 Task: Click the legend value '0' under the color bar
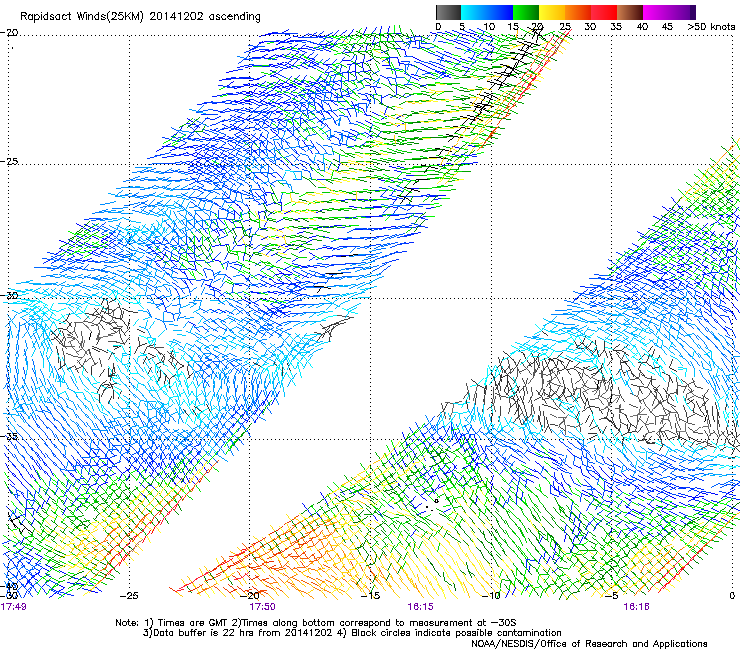pos(438,26)
